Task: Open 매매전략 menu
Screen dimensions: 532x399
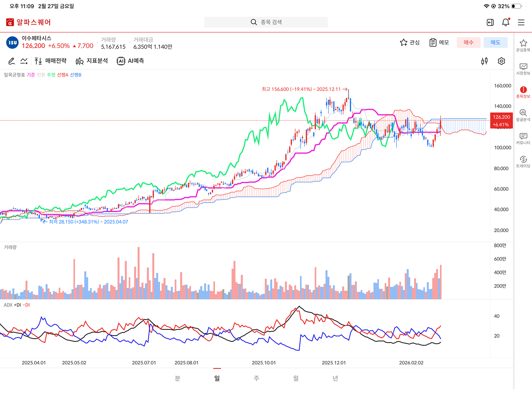Action: point(51,61)
